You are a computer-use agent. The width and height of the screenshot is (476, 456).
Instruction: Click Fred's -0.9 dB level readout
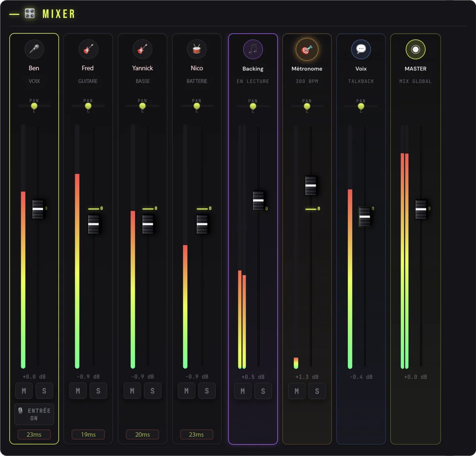[88, 377]
